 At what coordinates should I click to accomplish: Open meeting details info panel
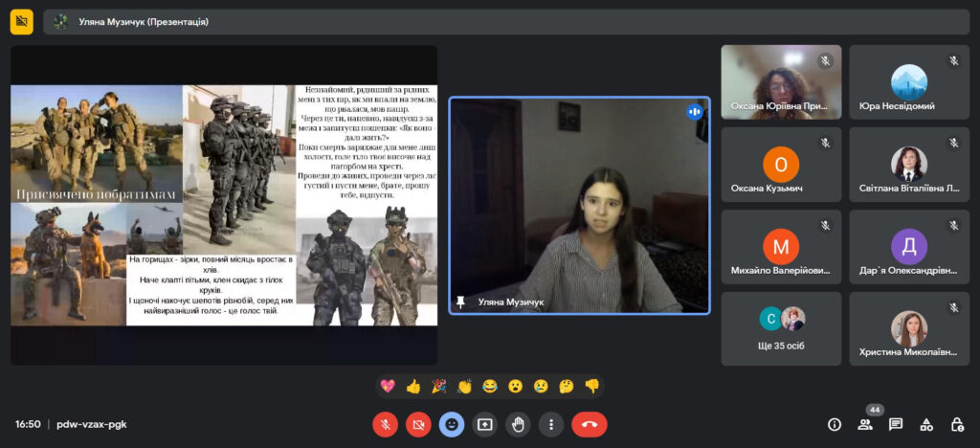[x=835, y=424]
